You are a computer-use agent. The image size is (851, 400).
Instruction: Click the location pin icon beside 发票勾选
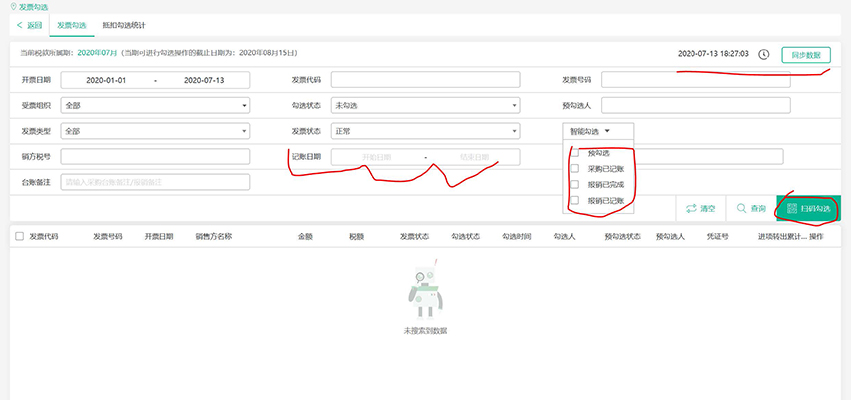pyautogui.click(x=14, y=7)
